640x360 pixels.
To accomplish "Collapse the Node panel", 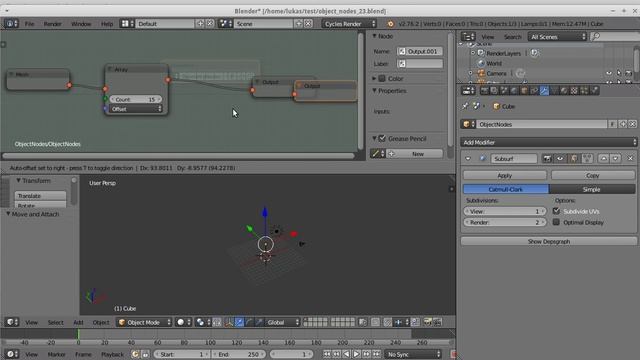I will [x=374, y=36].
